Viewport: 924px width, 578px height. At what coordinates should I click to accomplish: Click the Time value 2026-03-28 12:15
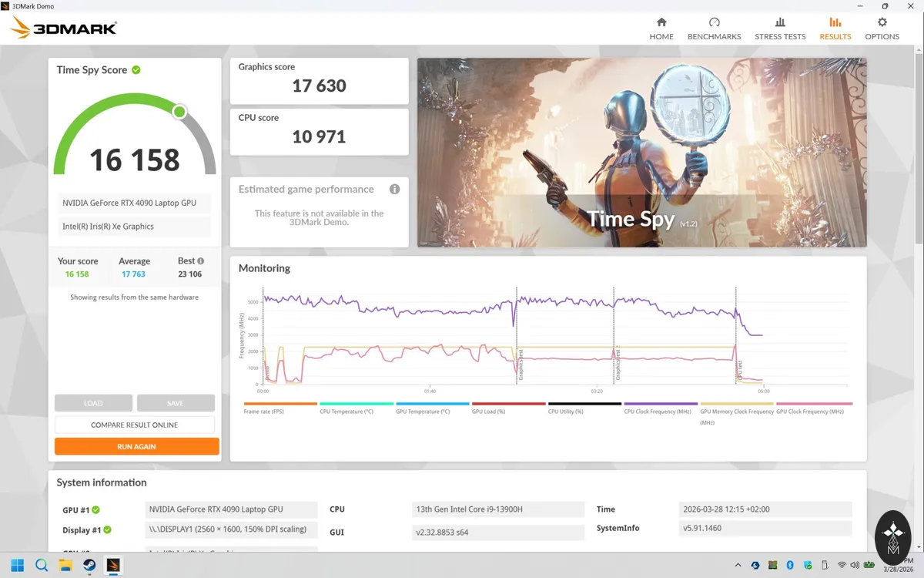click(x=766, y=509)
